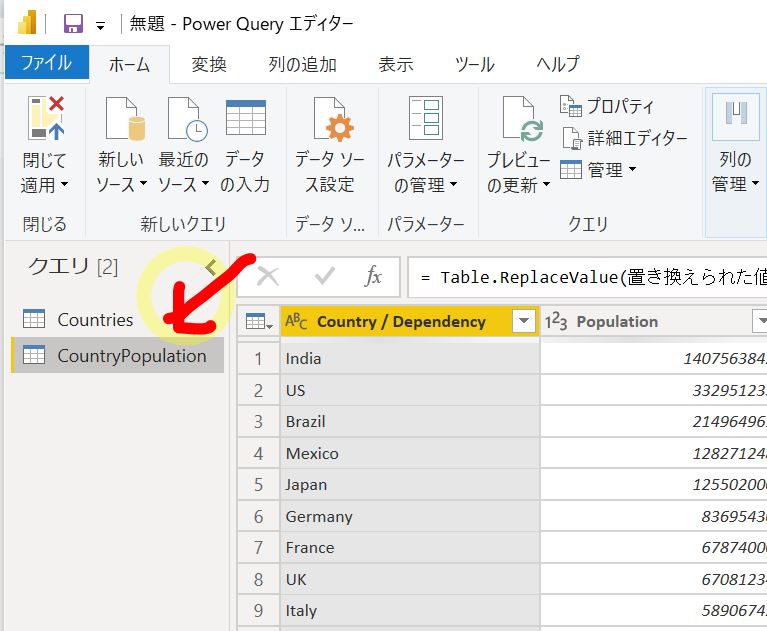The height and width of the screenshot is (631, 767).
Task: Click the 123 data type icon
Action: [556, 321]
